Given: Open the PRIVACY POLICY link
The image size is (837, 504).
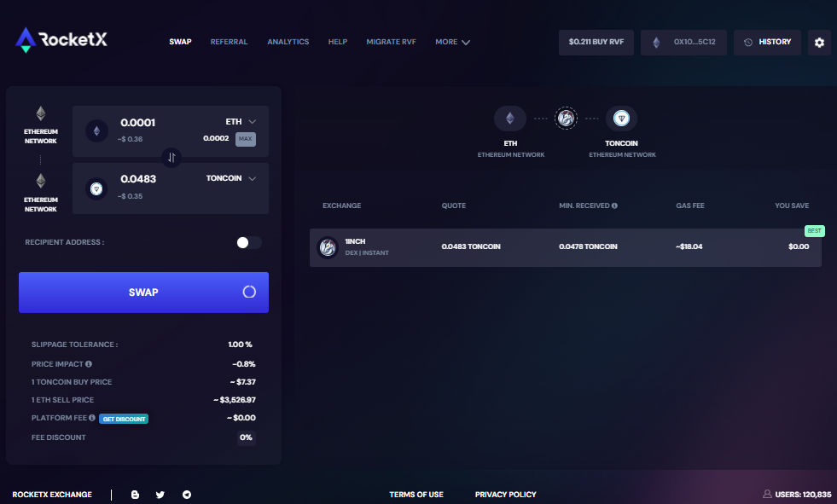Looking at the screenshot, I should (x=505, y=495).
